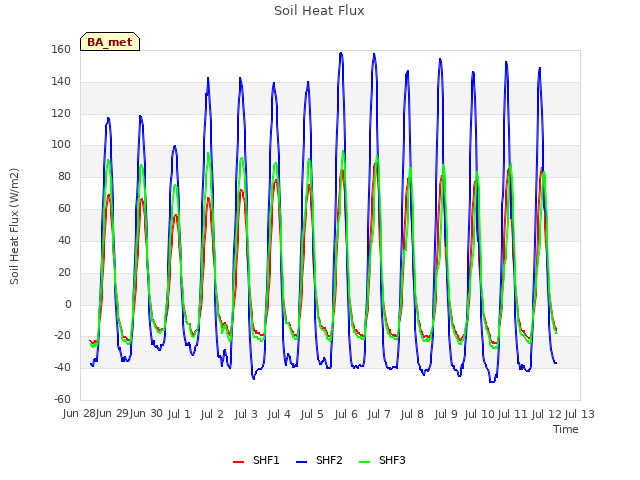Click the 100 y-axis tick label

(61, 144)
